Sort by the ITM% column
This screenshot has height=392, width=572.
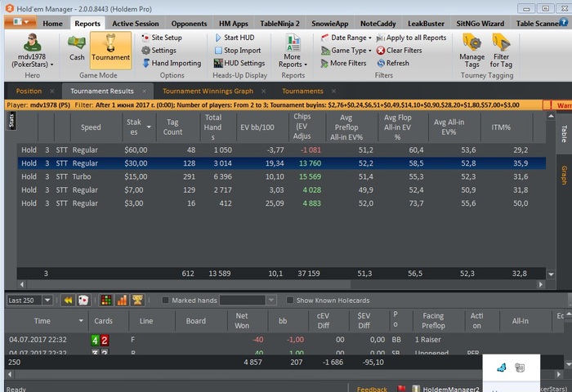point(500,127)
